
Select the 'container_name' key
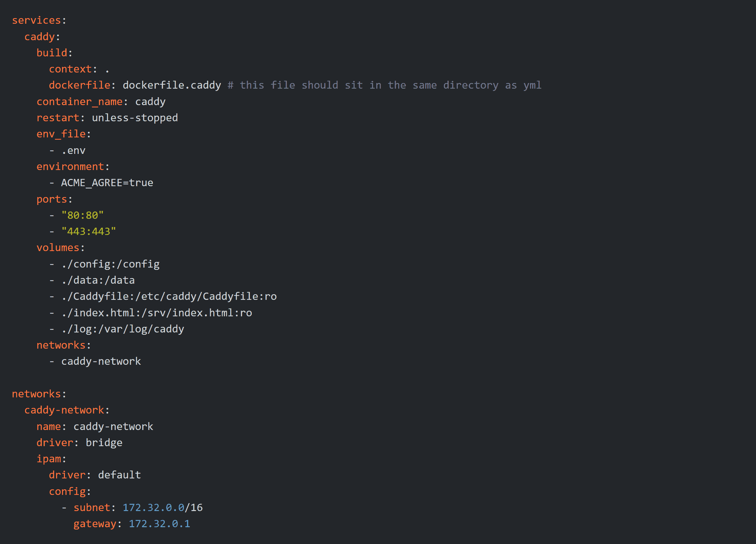[79, 102]
